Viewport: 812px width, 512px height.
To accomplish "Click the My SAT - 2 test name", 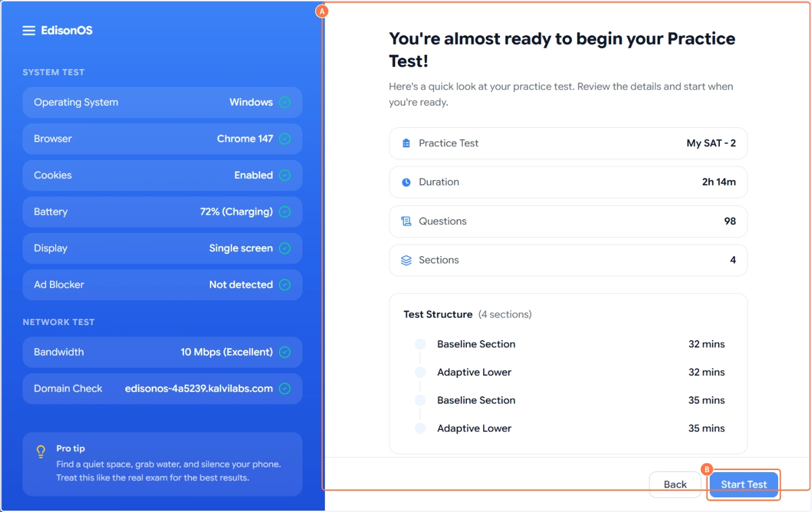I will point(711,144).
